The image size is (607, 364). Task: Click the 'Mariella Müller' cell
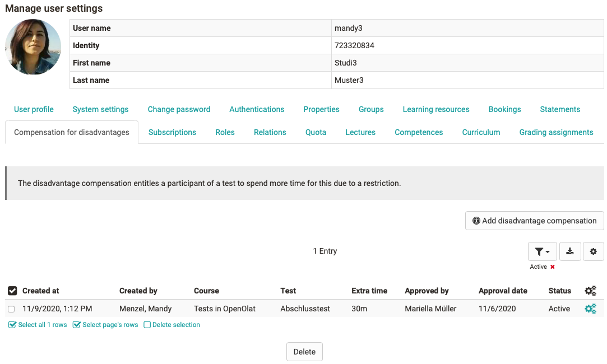click(x=430, y=309)
